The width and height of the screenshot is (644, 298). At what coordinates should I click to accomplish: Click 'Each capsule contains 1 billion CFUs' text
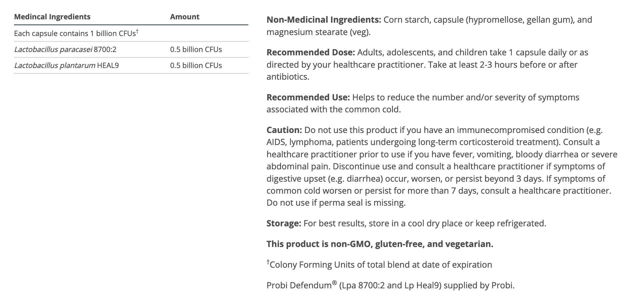(x=74, y=34)
